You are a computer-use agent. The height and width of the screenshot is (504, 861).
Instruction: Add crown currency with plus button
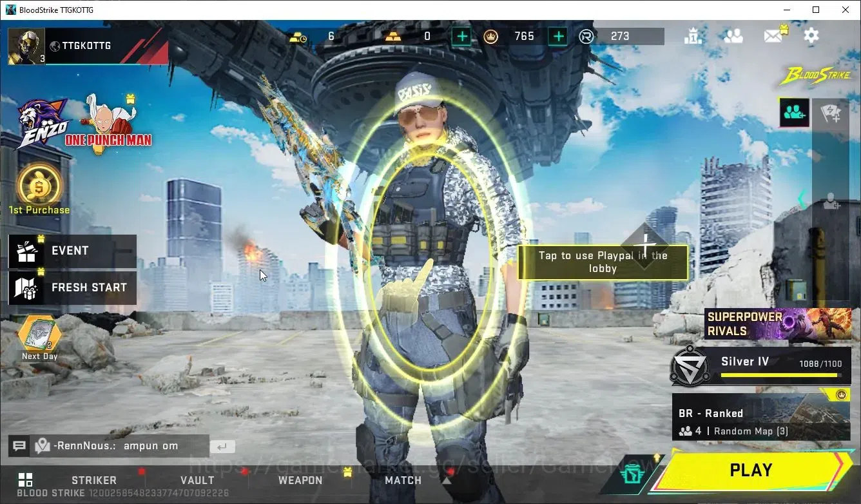tap(559, 37)
